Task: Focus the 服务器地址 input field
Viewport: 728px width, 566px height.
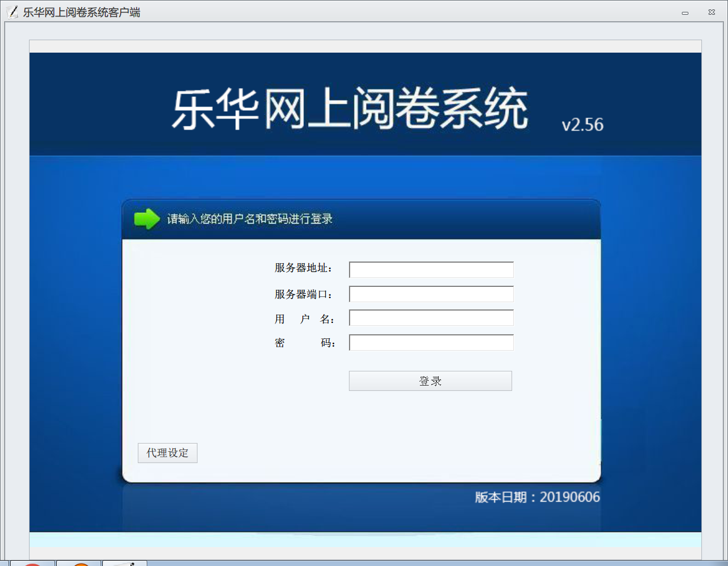Action: tap(431, 270)
